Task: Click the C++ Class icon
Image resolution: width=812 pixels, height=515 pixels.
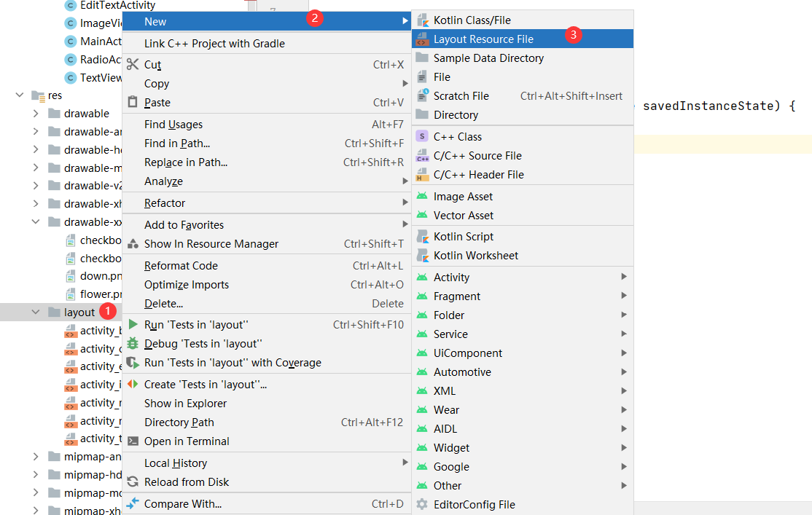Action: click(422, 136)
